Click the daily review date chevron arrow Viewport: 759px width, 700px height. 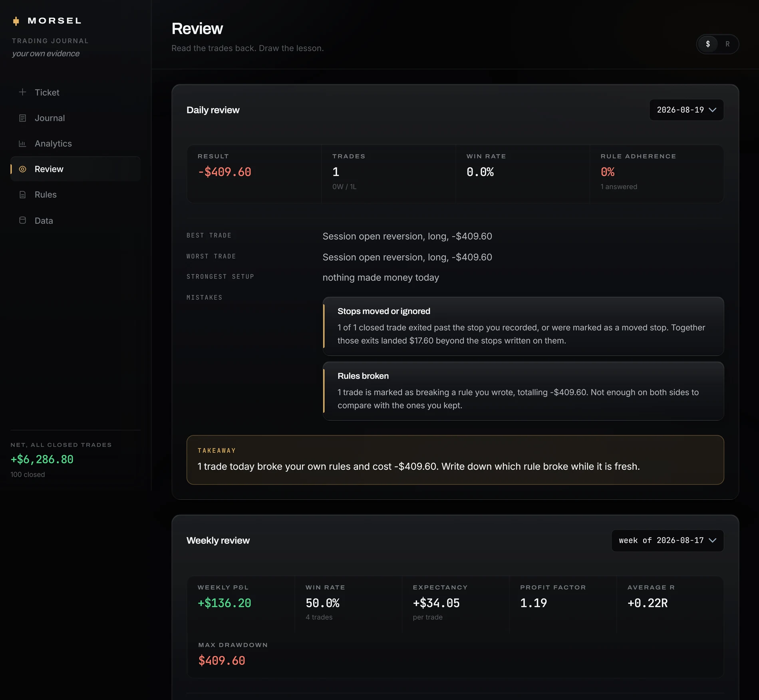(712, 110)
